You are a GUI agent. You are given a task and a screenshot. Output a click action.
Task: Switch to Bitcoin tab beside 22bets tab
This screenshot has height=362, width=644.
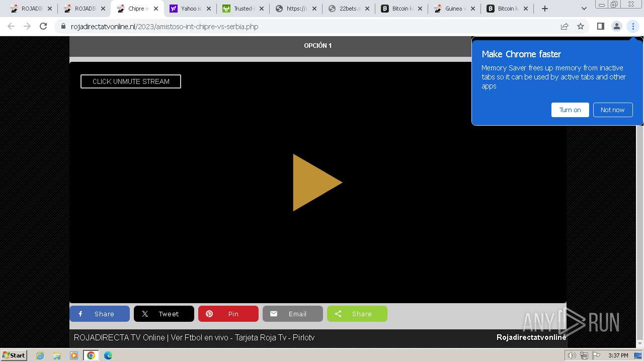point(401,9)
